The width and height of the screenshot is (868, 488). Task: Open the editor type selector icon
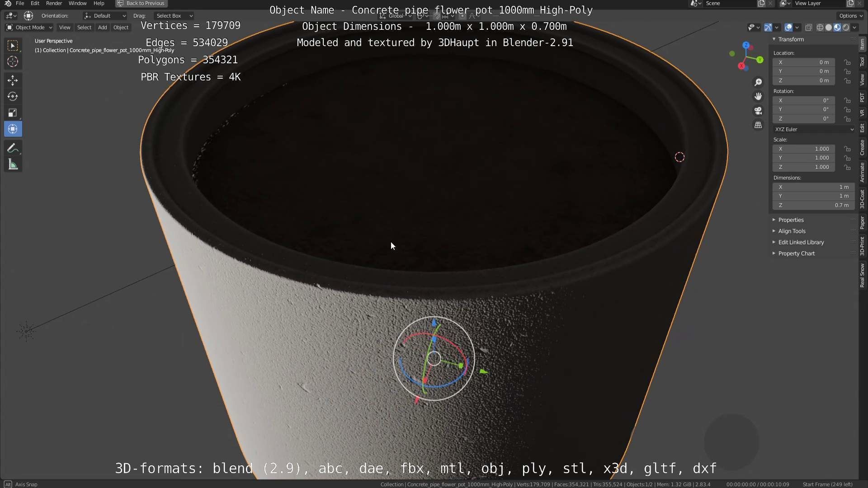point(11,16)
